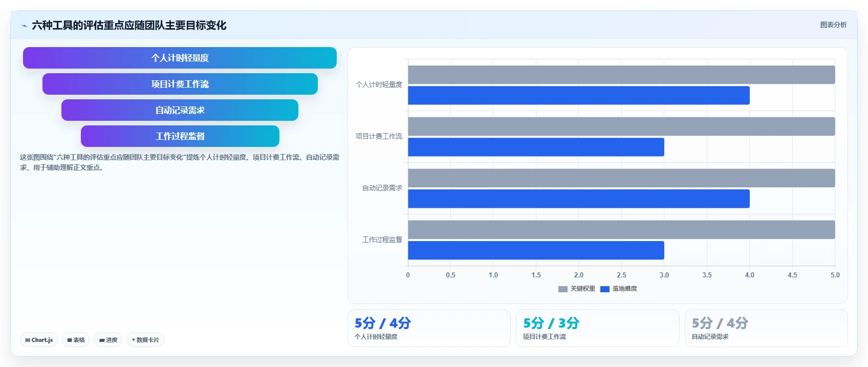Click the blue bar for 自动记录需求
The height and width of the screenshot is (367, 868).
[x=579, y=199]
